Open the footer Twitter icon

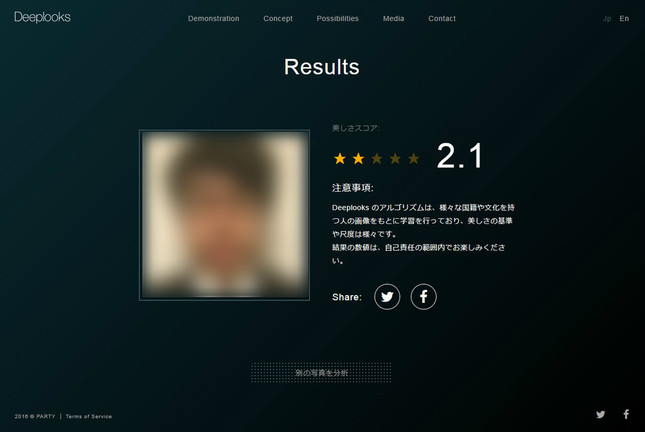601,414
